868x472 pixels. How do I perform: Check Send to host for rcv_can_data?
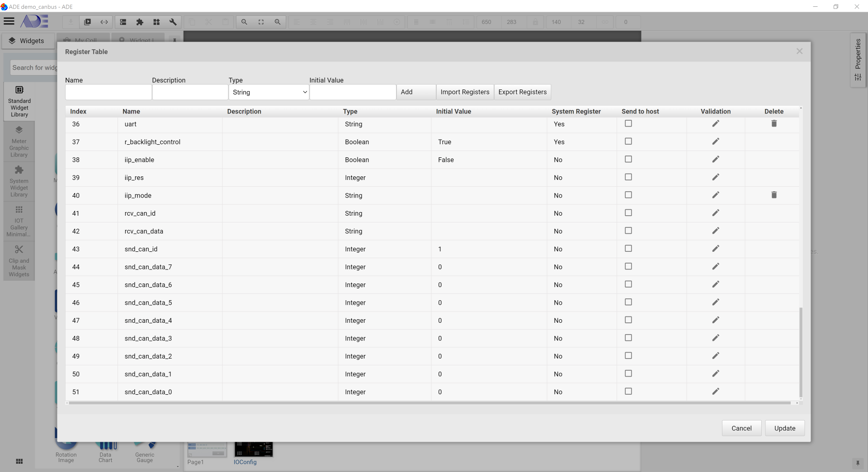click(x=628, y=231)
